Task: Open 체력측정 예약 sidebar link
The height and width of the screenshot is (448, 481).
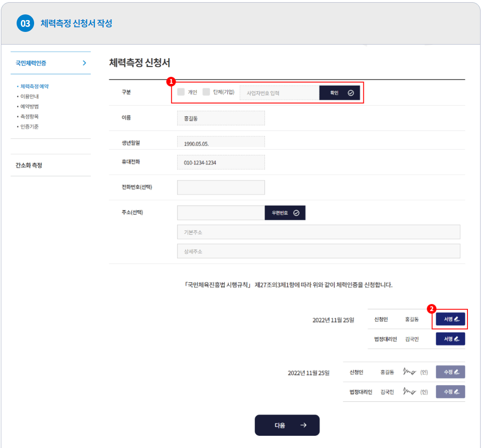Action: click(35, 87)
